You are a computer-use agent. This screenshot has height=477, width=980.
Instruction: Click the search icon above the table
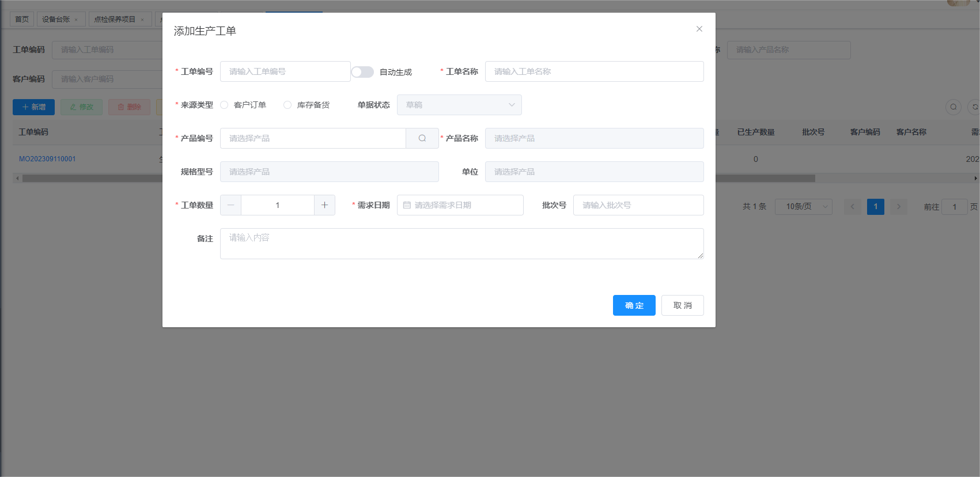click(953, 107)
